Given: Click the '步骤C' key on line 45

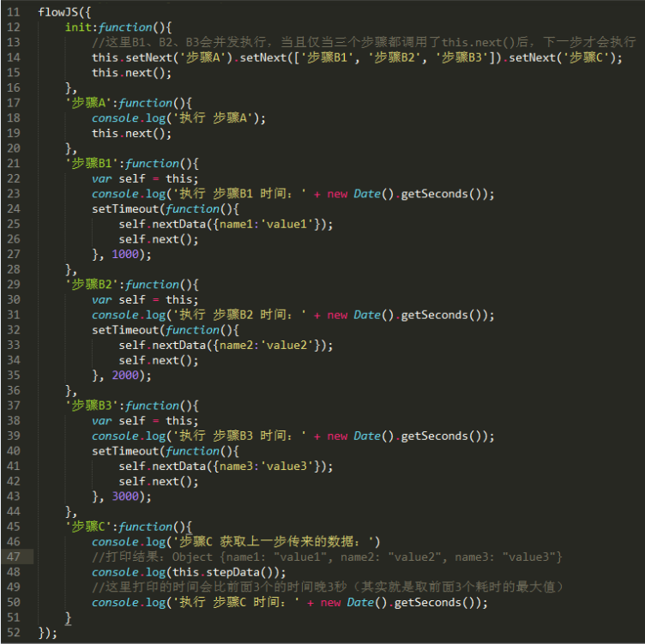Looking at the screenshot, I should [90, 527].
